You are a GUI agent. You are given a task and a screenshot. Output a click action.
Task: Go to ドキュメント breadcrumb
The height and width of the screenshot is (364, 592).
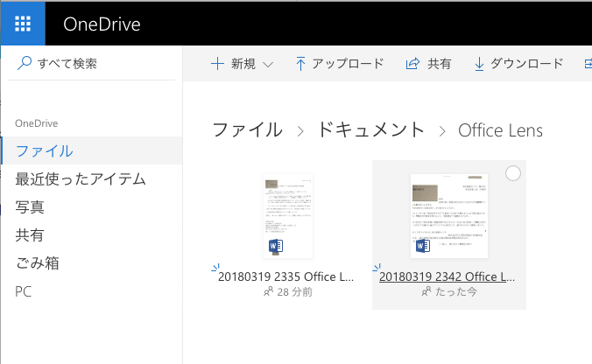371,130
